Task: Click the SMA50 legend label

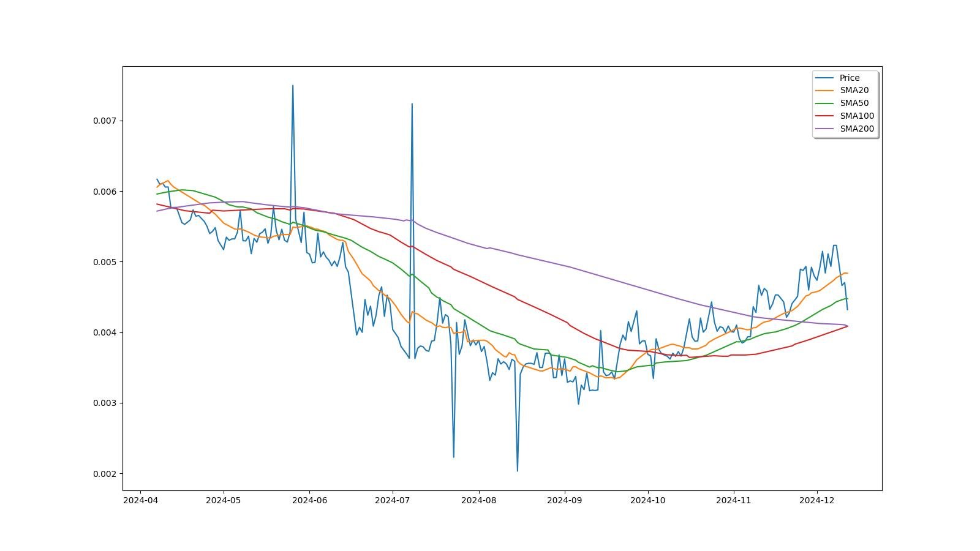Action: 854,103
